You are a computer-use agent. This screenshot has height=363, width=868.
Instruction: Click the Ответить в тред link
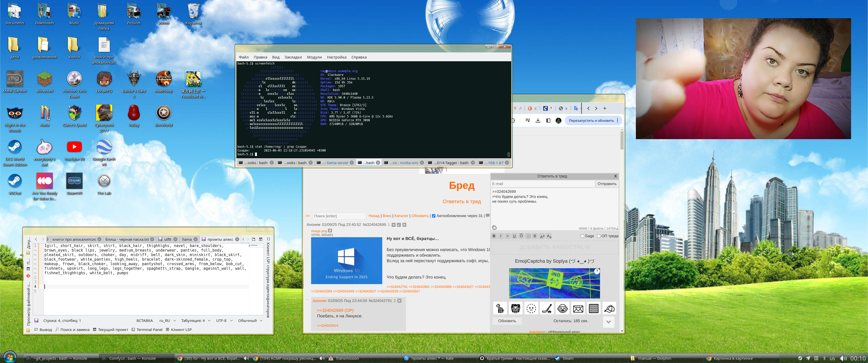tap(462, 201)
